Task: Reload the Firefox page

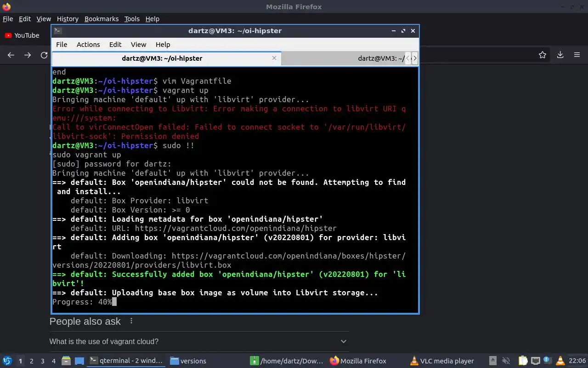Action: 44,55
